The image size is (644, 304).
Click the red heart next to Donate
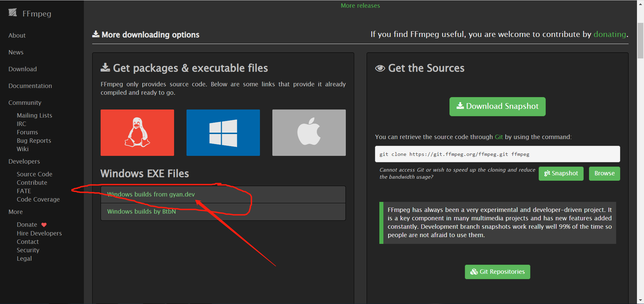click(44, 225)
